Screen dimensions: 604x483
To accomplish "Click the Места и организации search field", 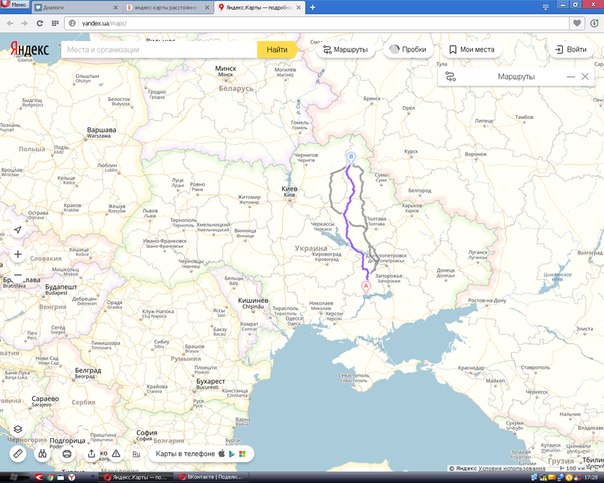I will pos(159,50).
